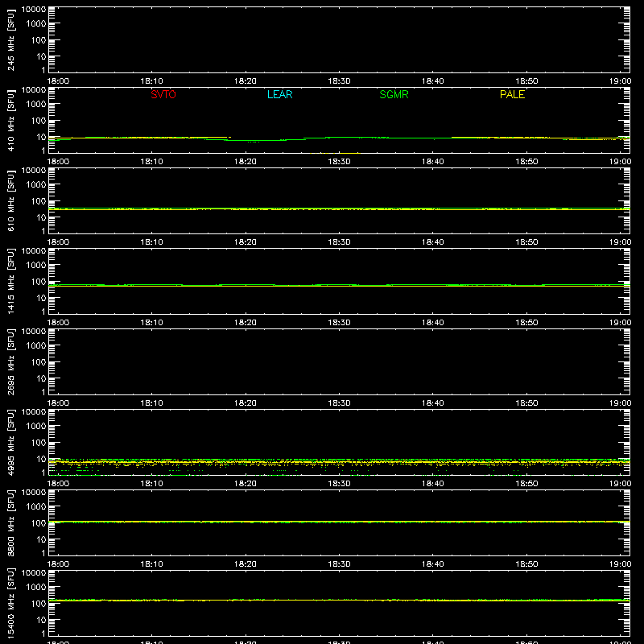Screen dimensions: 644x644
Task: Click the cyan LEAR station label
Action: tap(279, 94)
